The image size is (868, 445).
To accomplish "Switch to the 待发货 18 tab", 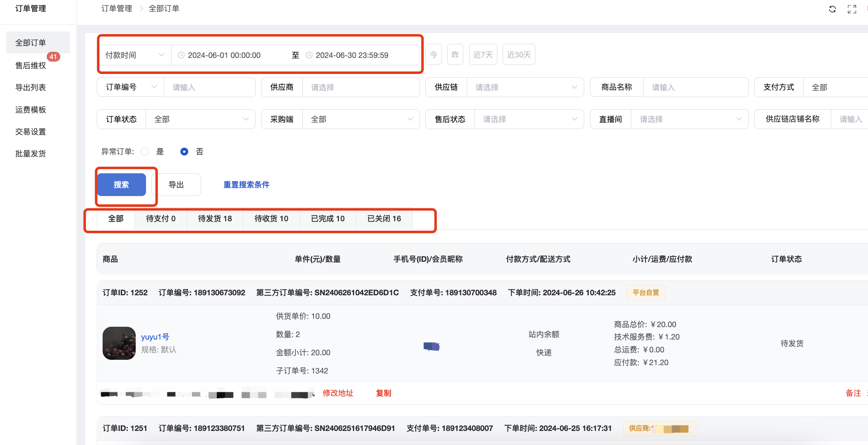I will pyautogui.click(x=215, y=218).
